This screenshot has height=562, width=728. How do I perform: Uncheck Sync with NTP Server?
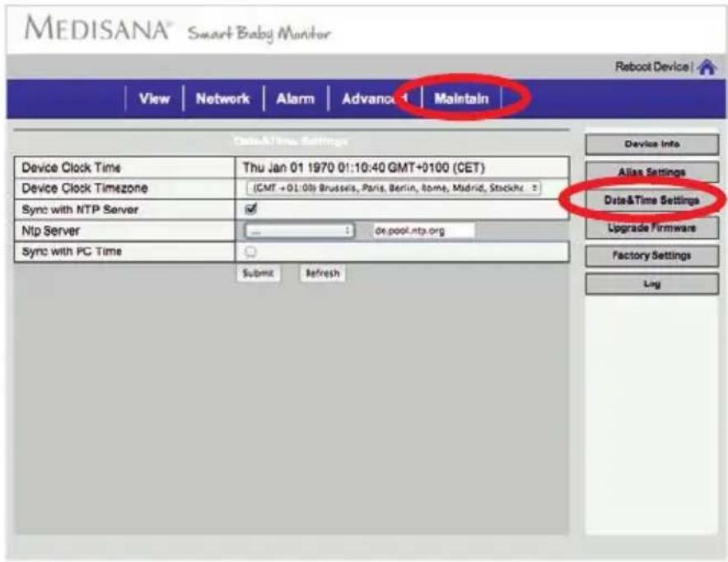pos(250,209)
